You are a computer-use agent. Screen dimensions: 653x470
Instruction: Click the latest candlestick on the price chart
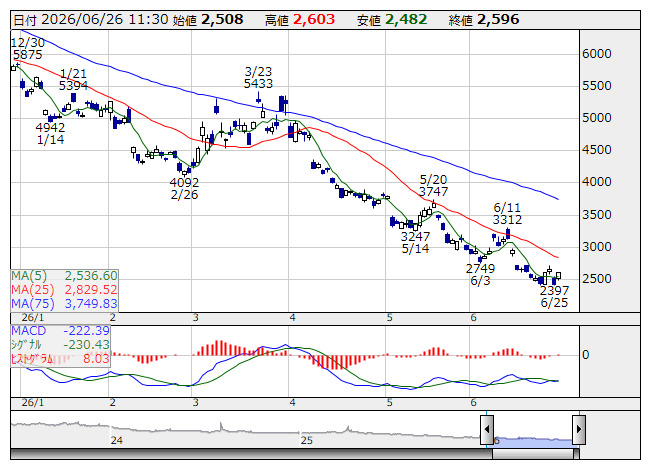(x=558, y=276)
